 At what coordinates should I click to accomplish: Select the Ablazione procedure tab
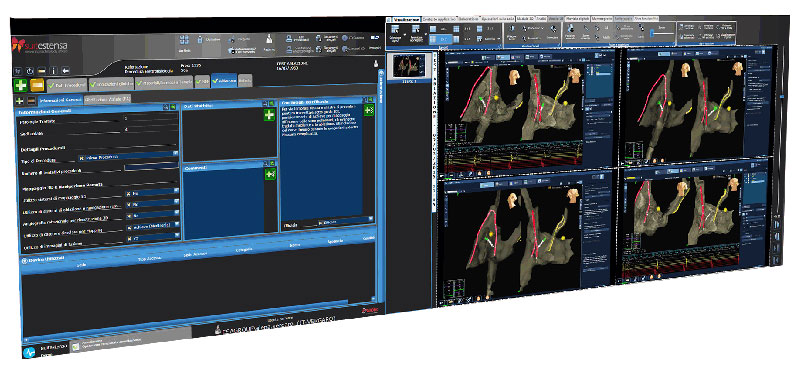(224, 81)
